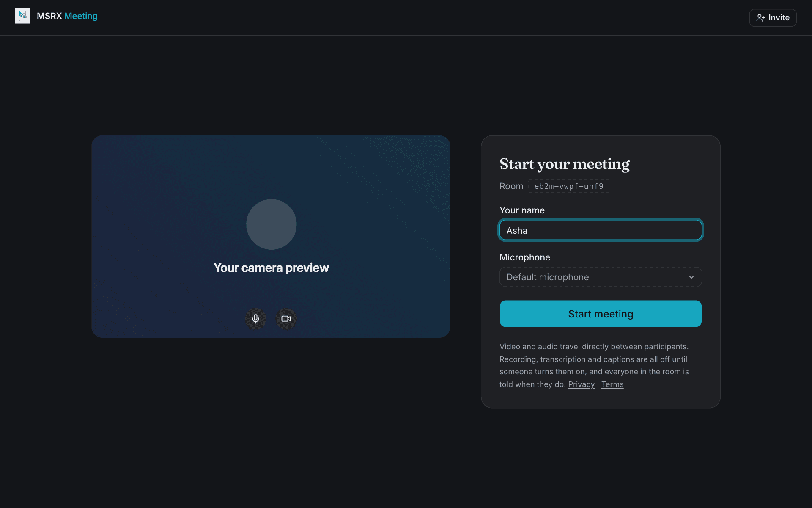Click the avatar circle in camera preview
The image size is (812, 508).
coord(272,224)
